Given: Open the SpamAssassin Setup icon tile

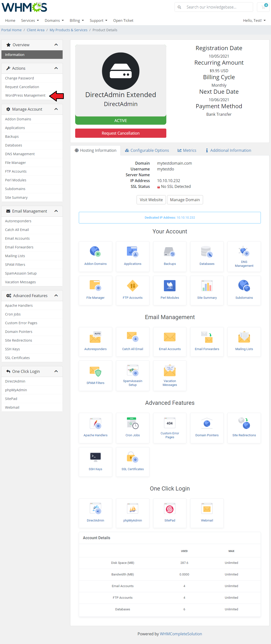Looking at the screenshot, I should coord(132,376).
